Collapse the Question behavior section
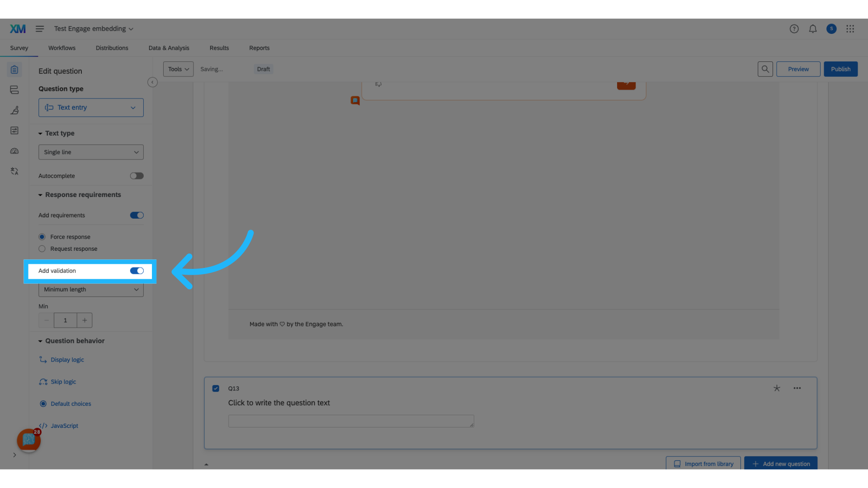This screenshot has height=488, width=868. [71, 341]
